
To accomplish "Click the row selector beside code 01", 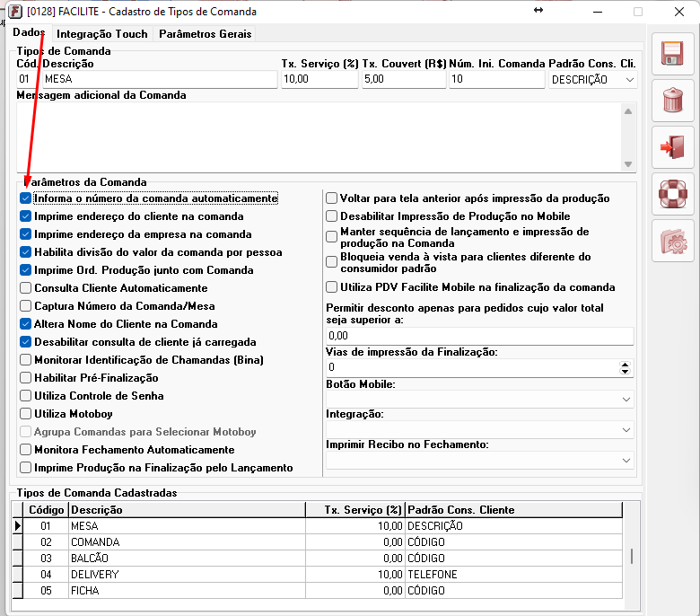I will (x=17, y=526).
